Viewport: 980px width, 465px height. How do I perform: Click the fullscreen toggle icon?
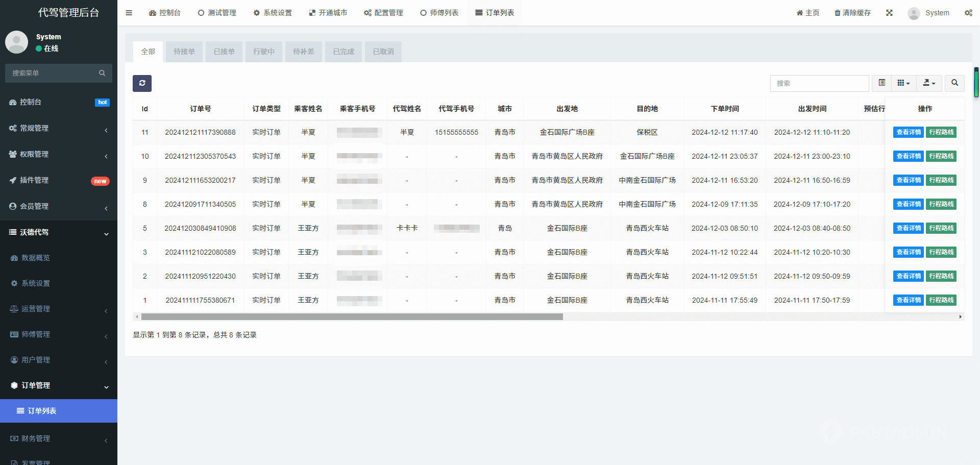click(889, 13)
